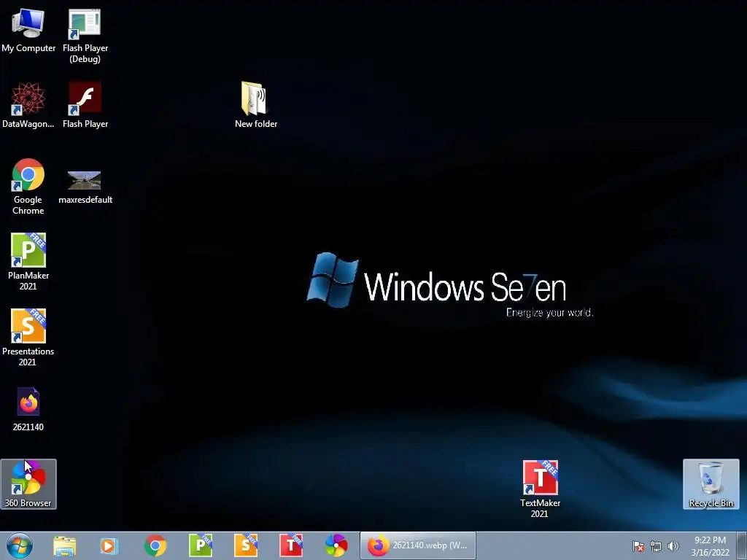Select the New folder icon

(x=256, y=105)
